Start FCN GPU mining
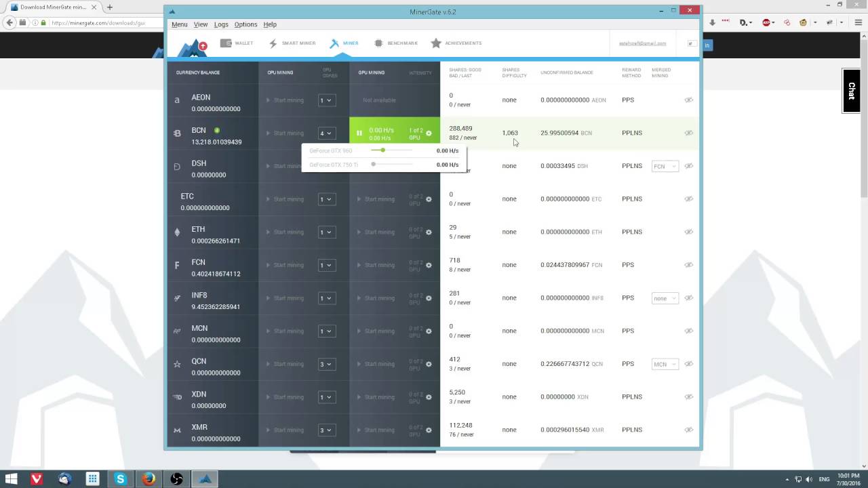868x488 pixels. tap(376, 265)
